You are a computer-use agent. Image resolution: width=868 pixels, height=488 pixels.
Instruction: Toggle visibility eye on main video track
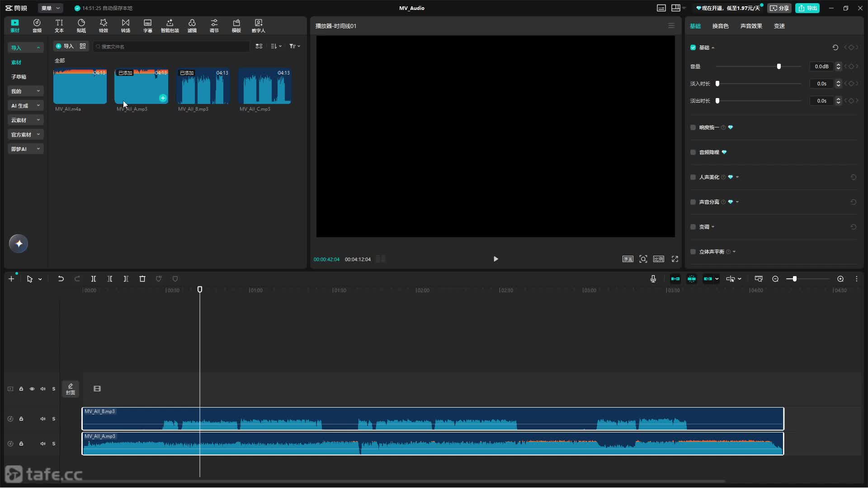[32, 389]
